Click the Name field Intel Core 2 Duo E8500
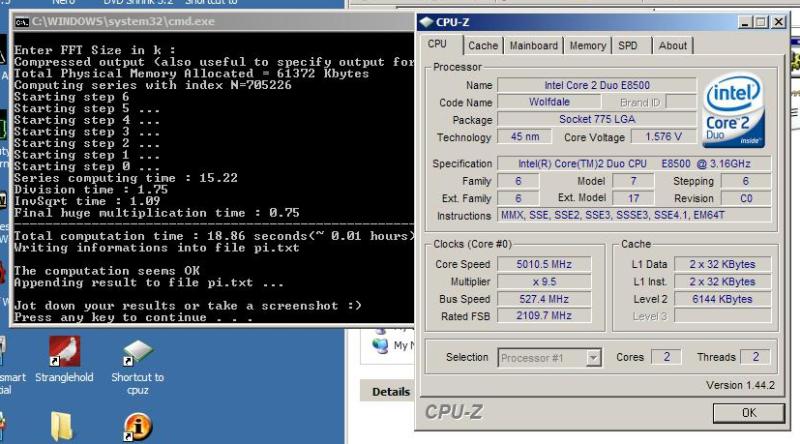This screenshot has height=444, width=800. [596, 85]
